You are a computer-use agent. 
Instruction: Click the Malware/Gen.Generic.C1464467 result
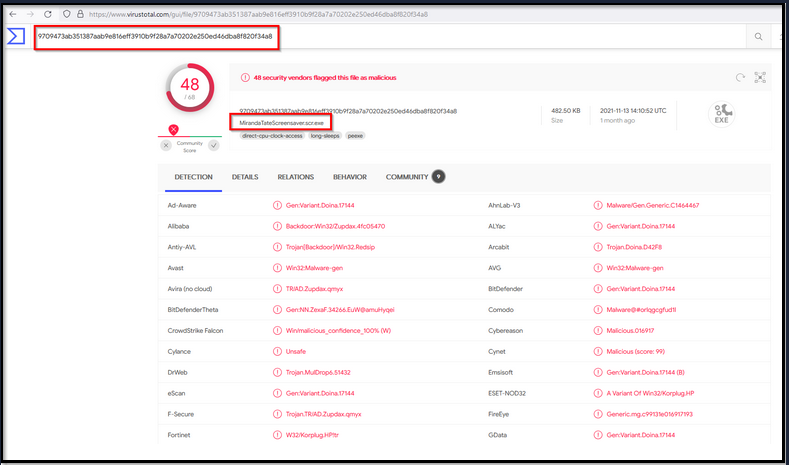(653, 205)
